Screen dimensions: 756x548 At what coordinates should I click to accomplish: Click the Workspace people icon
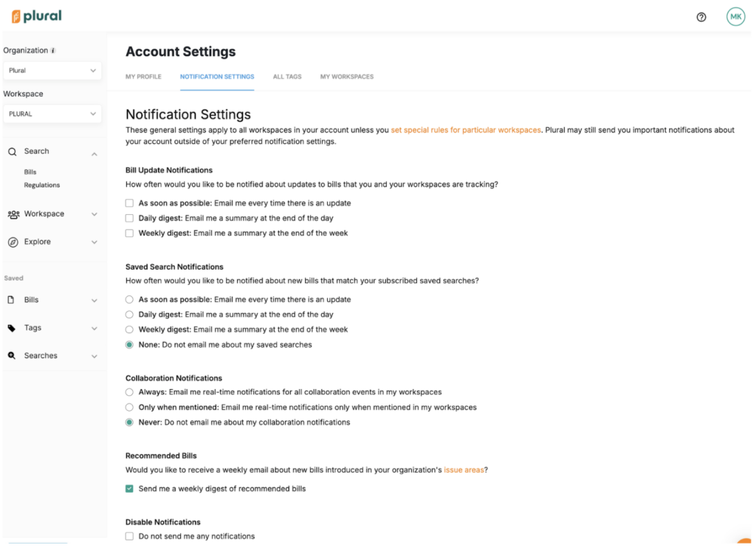click(13, 214)
